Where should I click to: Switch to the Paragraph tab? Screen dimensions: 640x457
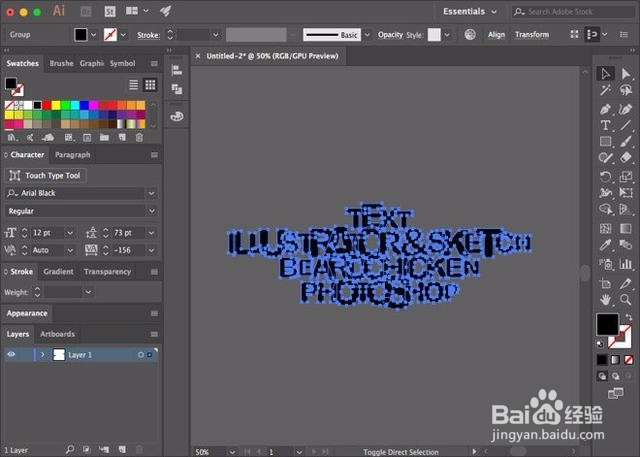(73, 155)
